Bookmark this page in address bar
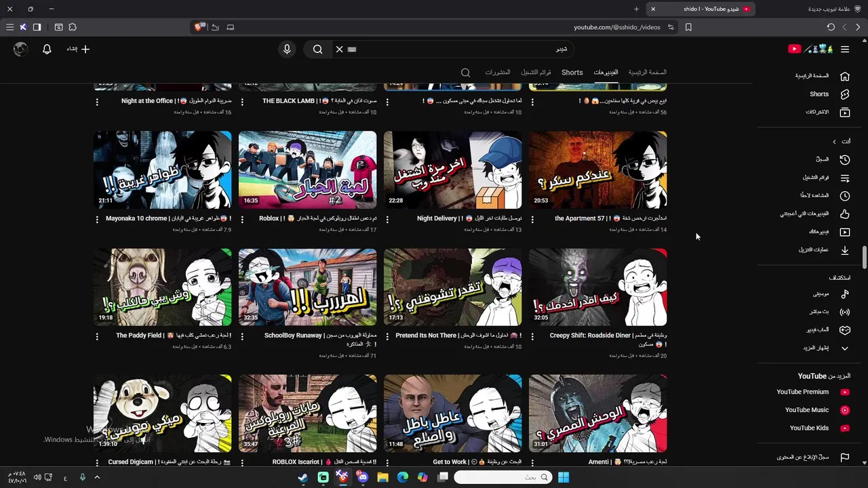The height and width of the screenshot is (488, 868). pyautogui.click(x=688, y=27)
